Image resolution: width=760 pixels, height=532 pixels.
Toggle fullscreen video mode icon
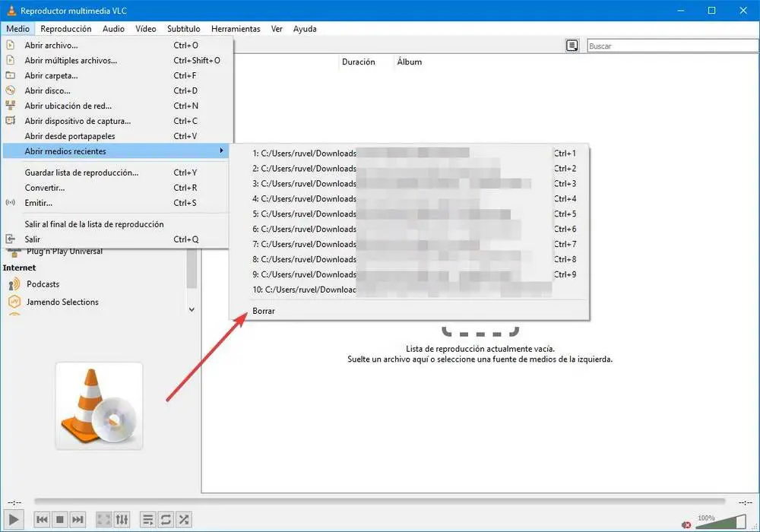coord(103,520)
